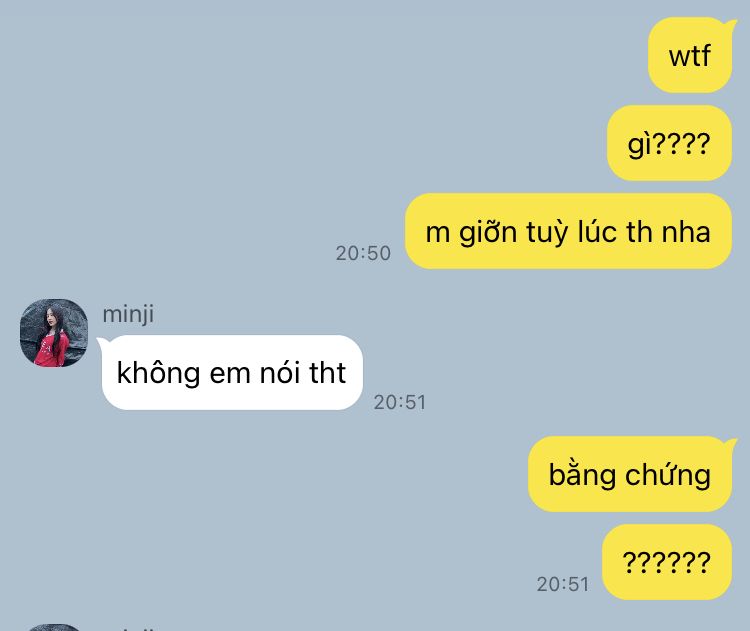Tap the 20:51 timestamp beside minji's message
The image size is (750, 631).
tap(399, 402)
